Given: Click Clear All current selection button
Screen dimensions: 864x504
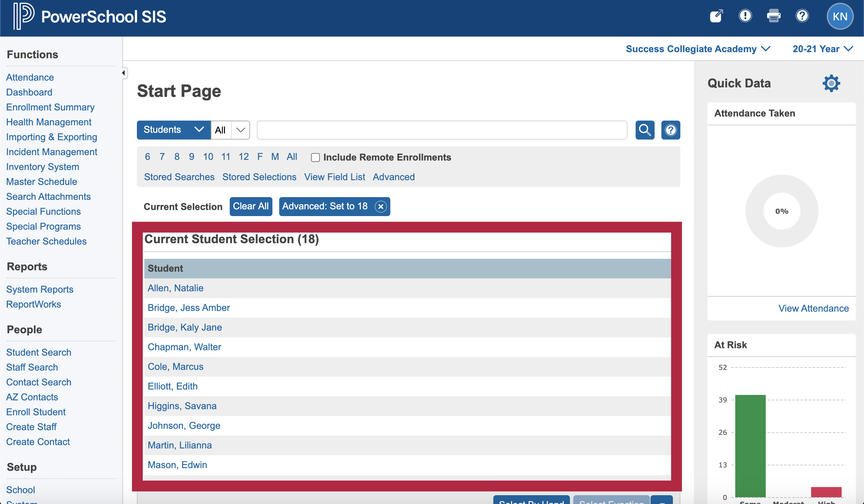Looking at the screenshot, I should pos(251,206).
